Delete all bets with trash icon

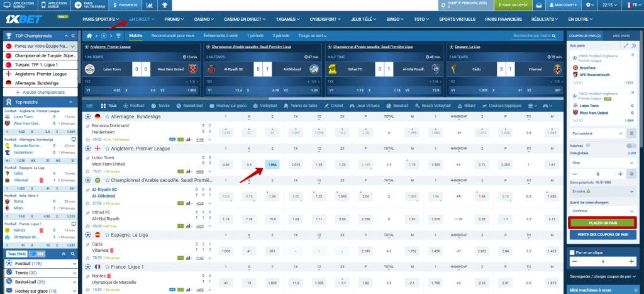(x=631, y=133)
